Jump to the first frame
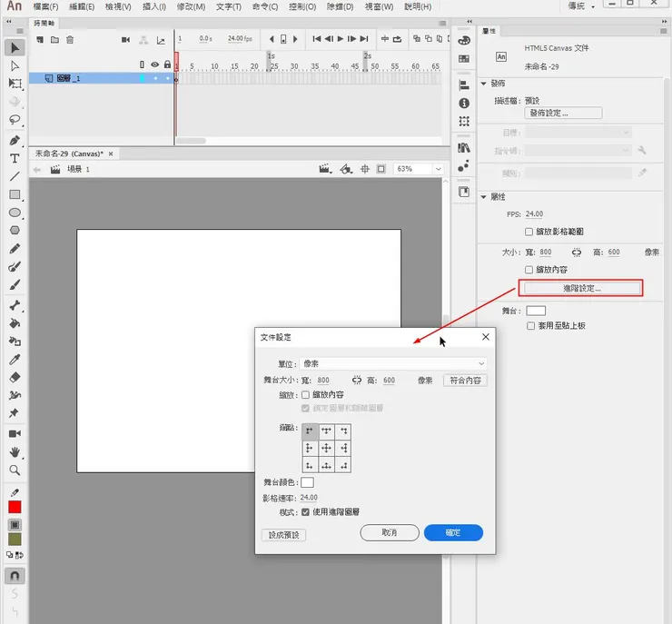 [x=317, y=39]
